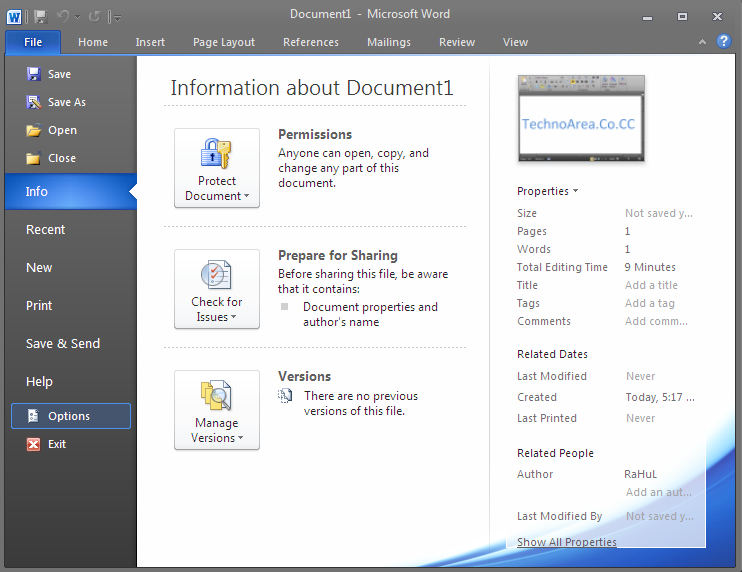Open Word Help question mark icon
Viewport: 742px width, 572px height.
[724, 42]
